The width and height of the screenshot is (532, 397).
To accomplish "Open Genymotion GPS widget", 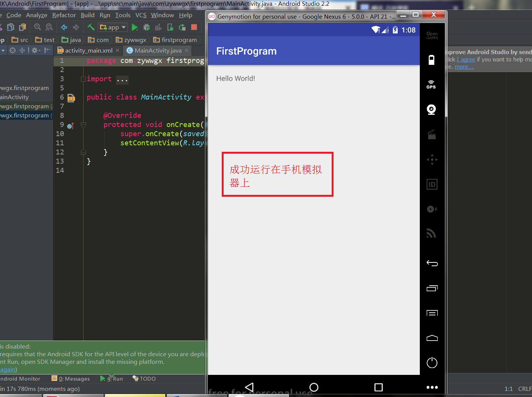I will [431, 85].
